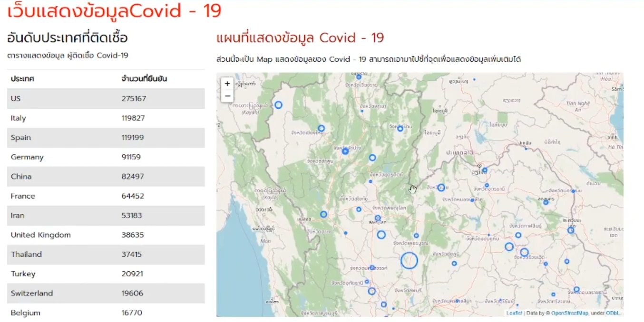
Task: Click the confirmed count 16770
Action: [x=132, y=313]
